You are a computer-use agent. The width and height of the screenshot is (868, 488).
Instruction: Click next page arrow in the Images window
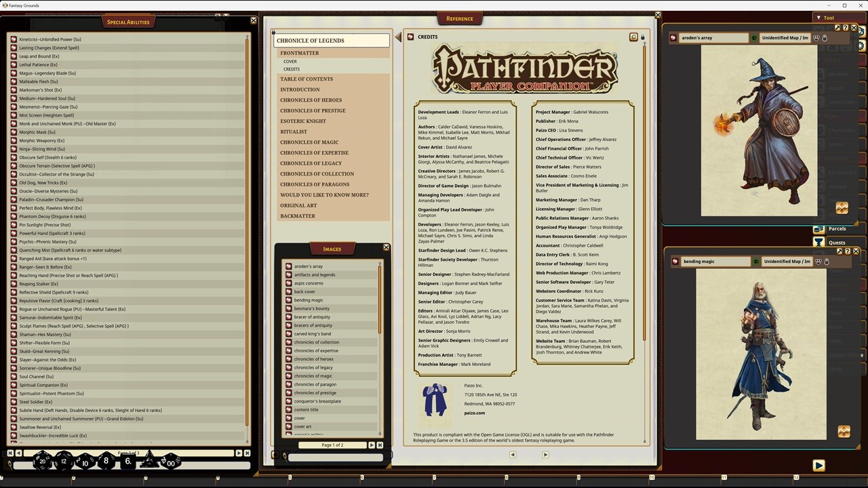[x=372, y=445]
